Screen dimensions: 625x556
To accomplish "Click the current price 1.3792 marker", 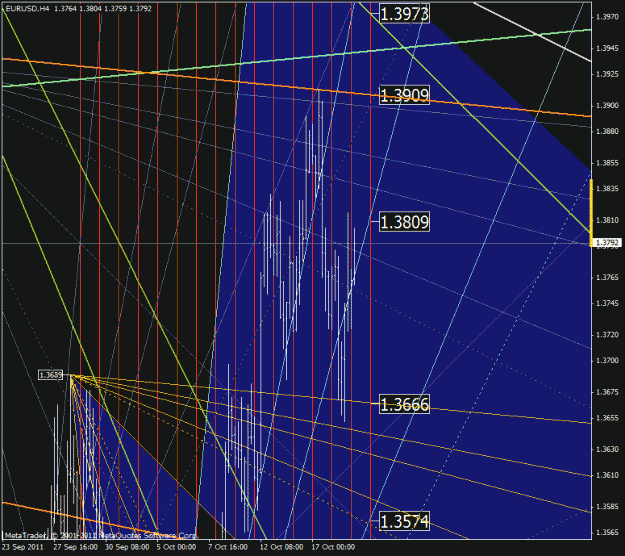I will [607, 242].
